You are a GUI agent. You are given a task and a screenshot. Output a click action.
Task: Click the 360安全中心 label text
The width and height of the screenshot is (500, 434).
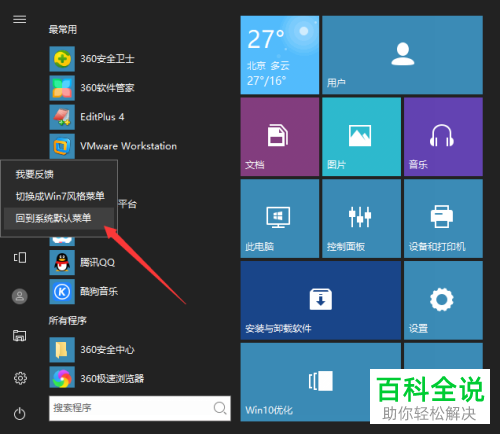(x=107, y=350)
